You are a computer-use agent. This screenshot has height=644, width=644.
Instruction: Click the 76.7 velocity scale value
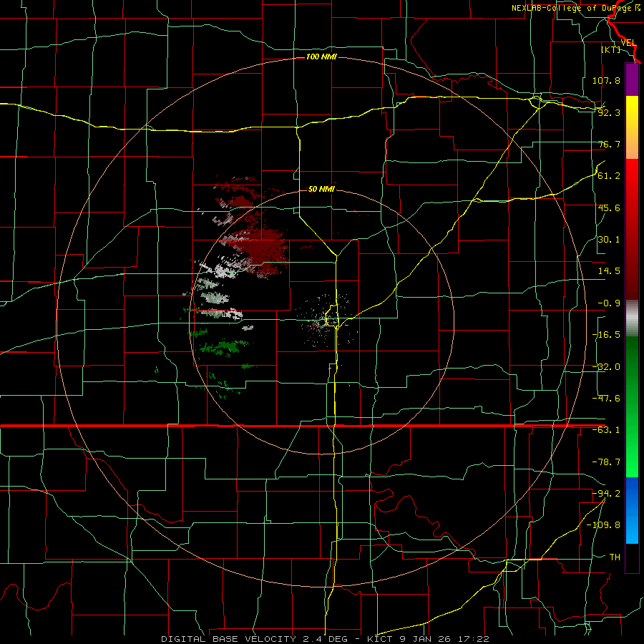(x=609, y=144)
